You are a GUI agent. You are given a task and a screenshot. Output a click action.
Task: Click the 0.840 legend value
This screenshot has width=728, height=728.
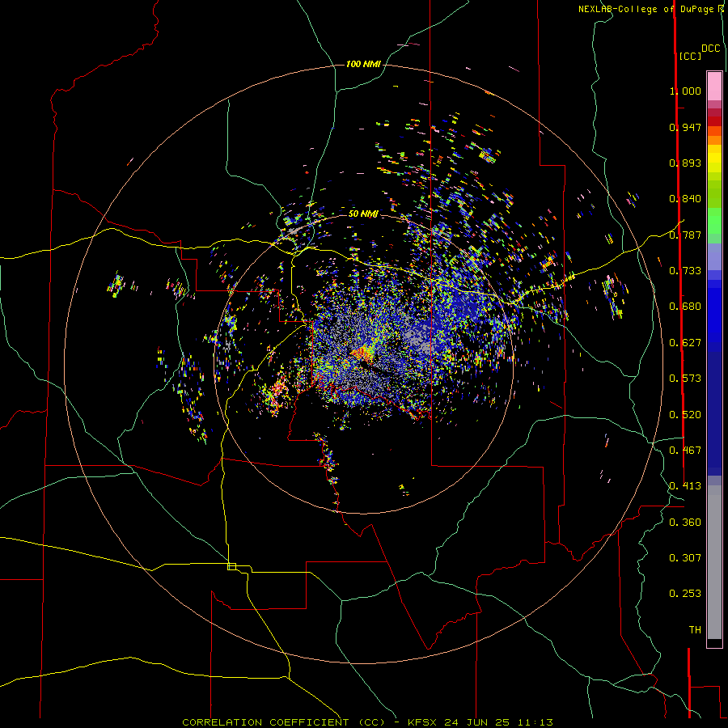pyautogui.click(x=685, y=199)
